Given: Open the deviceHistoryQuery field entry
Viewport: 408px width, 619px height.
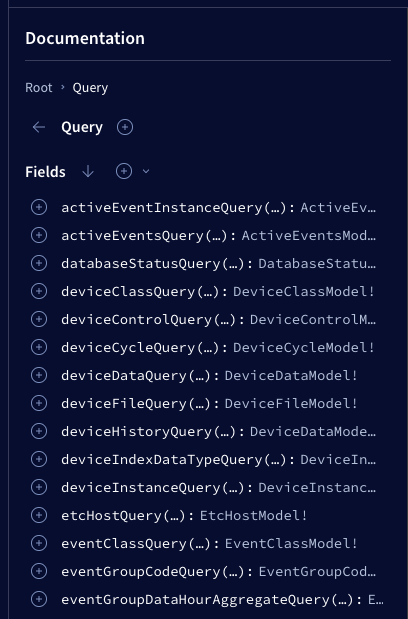Looking at the screenshot, I should coord(137,431).
